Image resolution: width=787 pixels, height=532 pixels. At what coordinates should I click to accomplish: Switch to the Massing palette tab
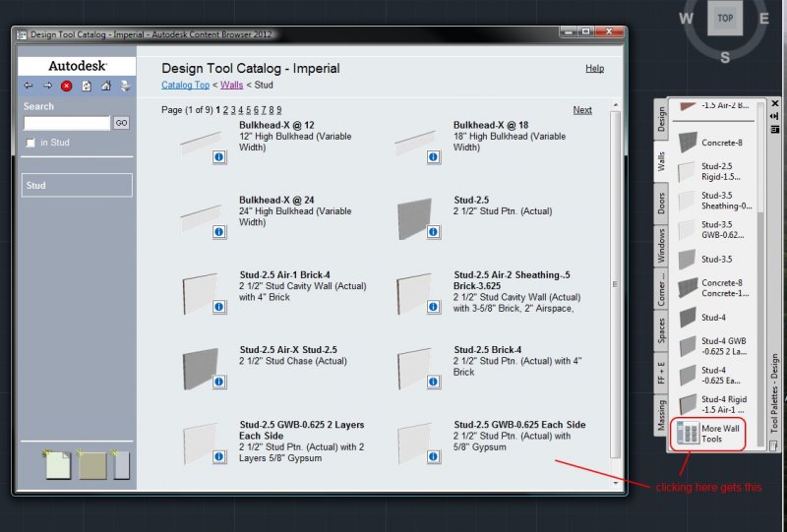pos(661,415)
